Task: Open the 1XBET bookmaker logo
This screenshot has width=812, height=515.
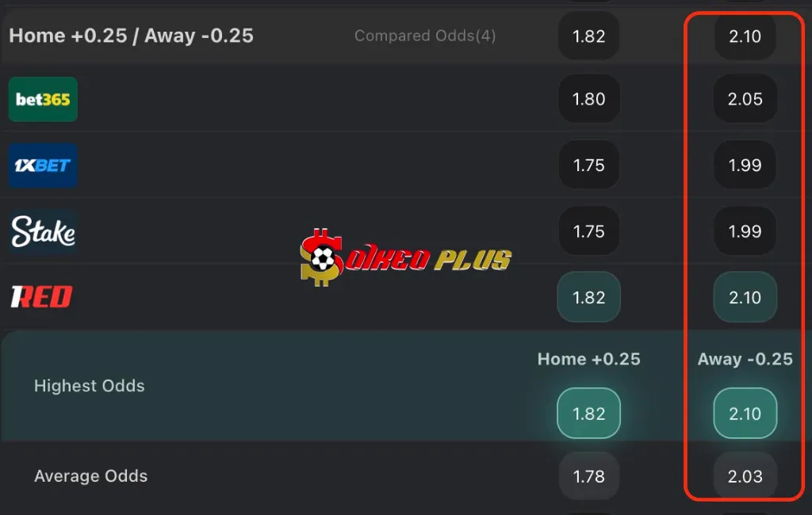Action: point(43,166)
